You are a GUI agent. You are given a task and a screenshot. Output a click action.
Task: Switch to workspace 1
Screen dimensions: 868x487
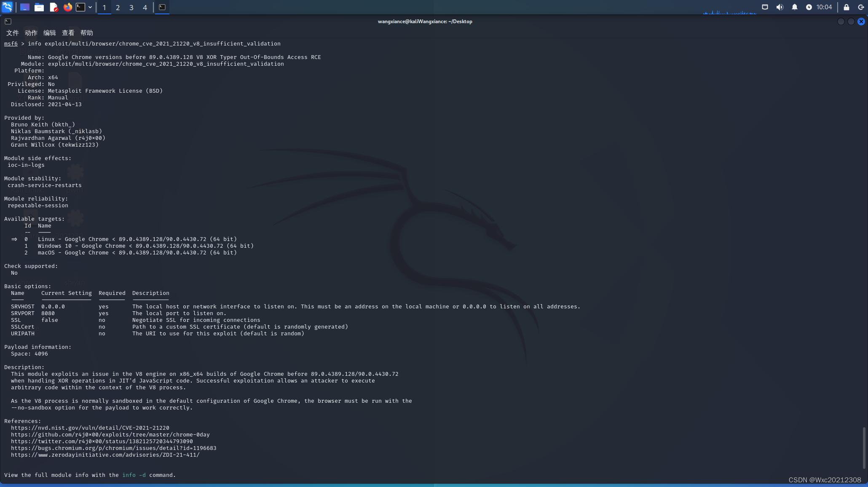(x=104, y=7)
